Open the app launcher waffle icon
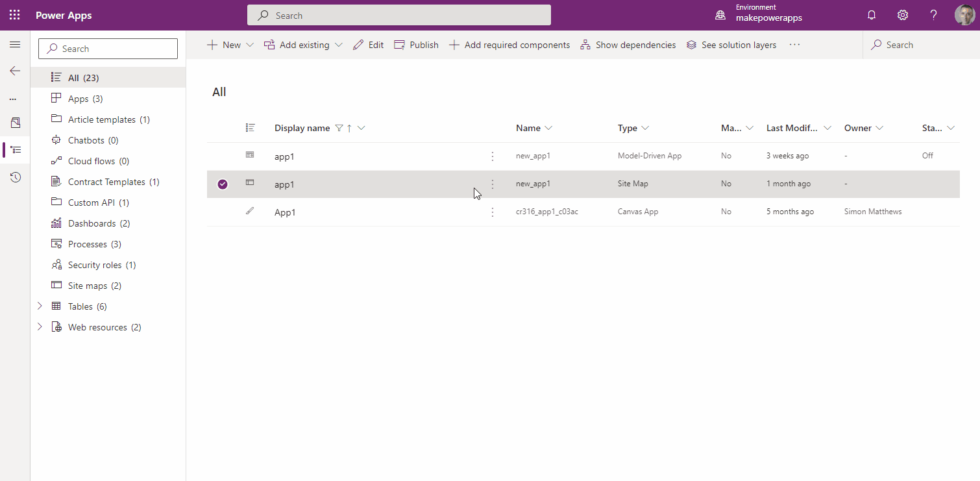This screenshot has width=980, height=481. pyautogui.click(x=14, y=15)
